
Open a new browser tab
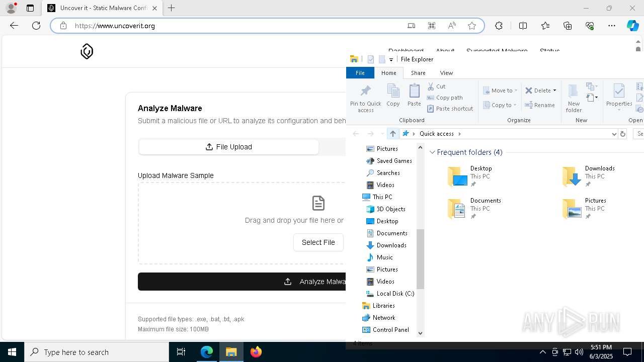click(x=172, y=8)
